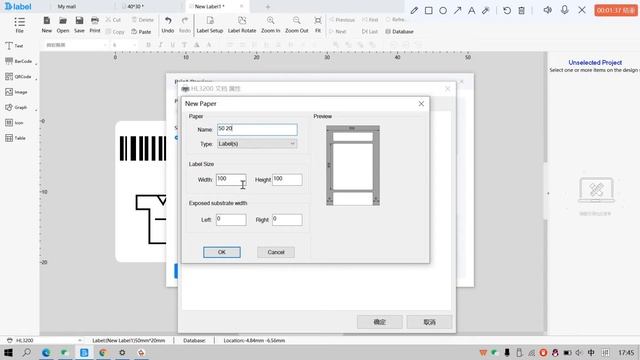Click the Left exposed substrate field
This screenshot has height=360, width=640.
(x=231, y=220)
